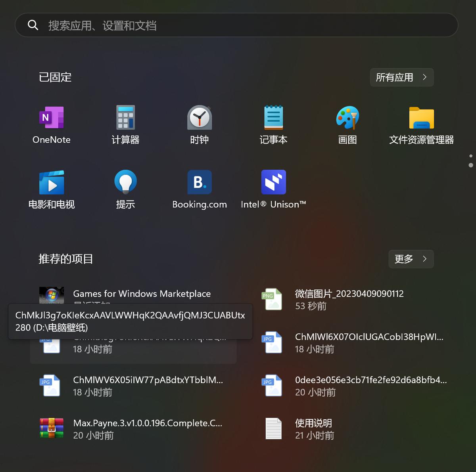Start 记事本 from the pinned section
The height and width of the screenshot is (472, 476).
[273, 125]
